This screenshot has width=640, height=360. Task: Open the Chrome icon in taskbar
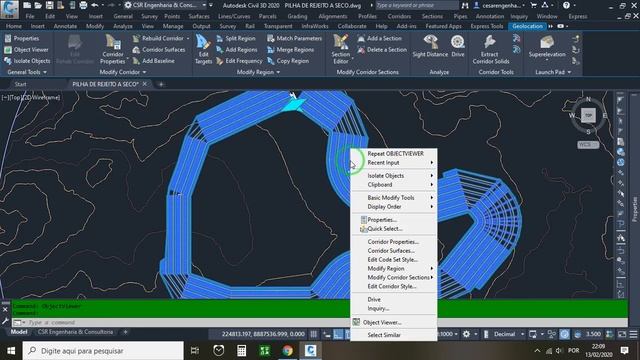point(287,351)
